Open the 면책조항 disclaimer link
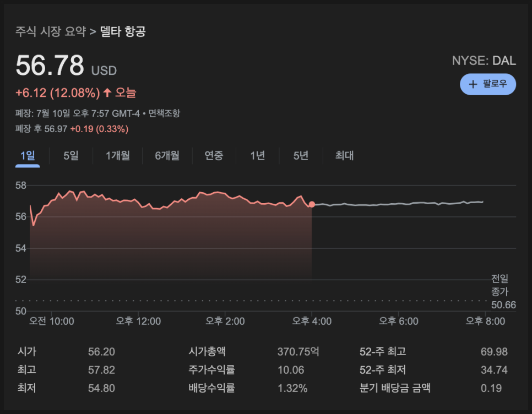Screen dimensions: 532x414 tap(164, 113)
